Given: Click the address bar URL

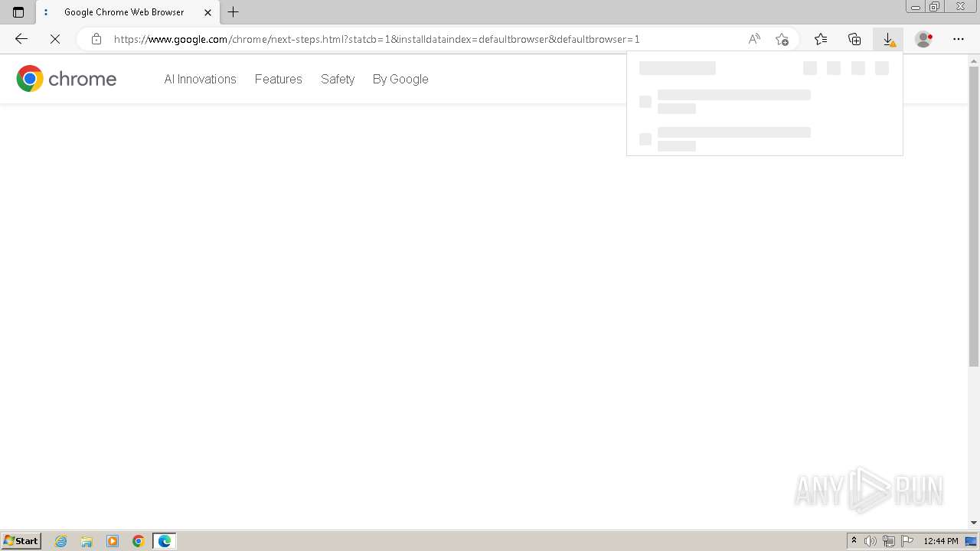Looking at the screenshot, I should click(377, 39).
